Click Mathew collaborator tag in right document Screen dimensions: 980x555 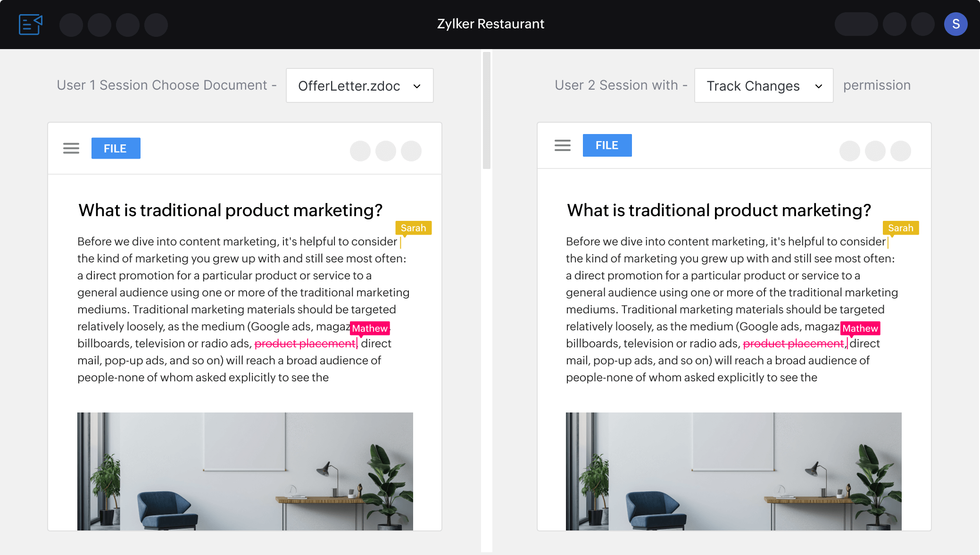(860, 328)
